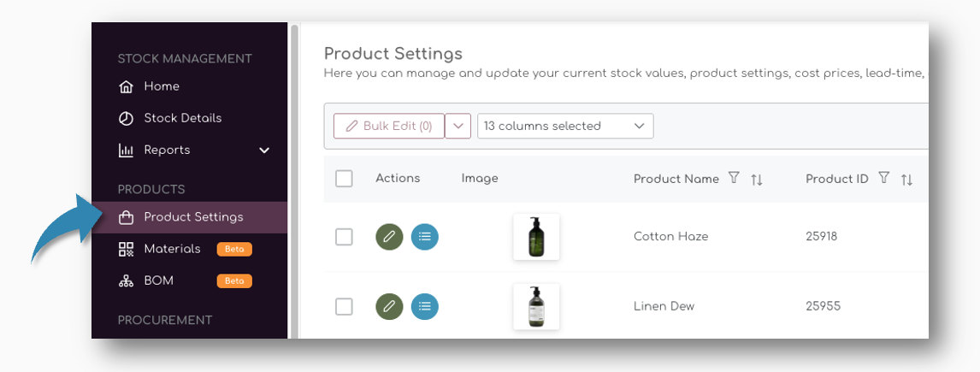
Task: Go to Home in the sidebar
Action: point(161,86)
